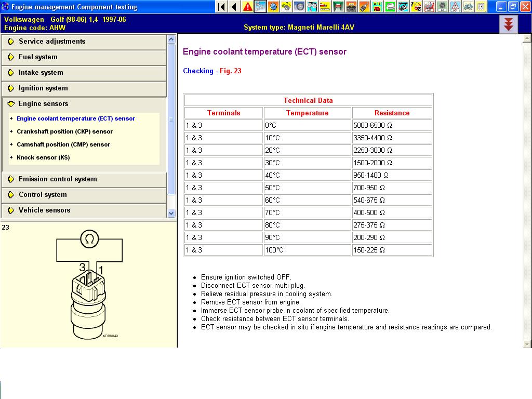Click the 60°C temperature cell
Screen dimensions: 532x399
pyautogui.click(x=308, y=200)
